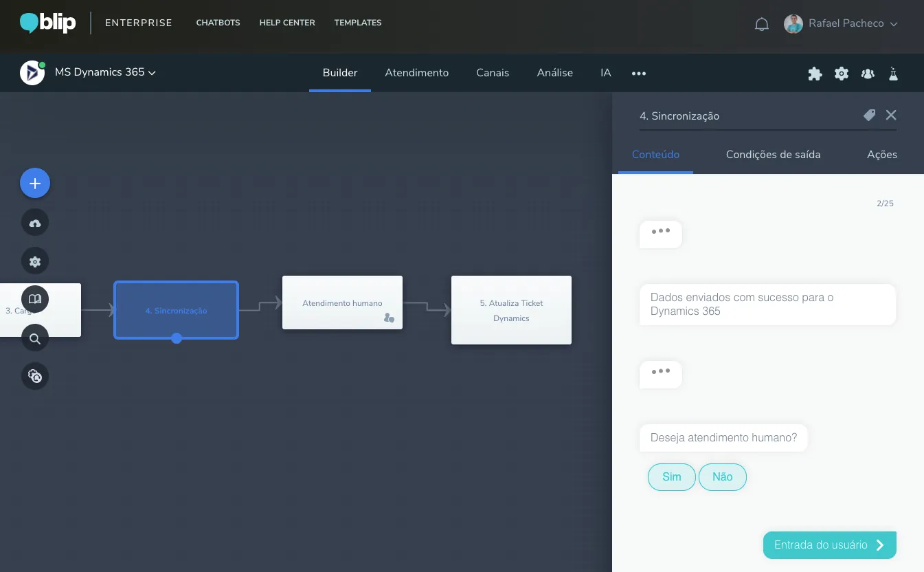Expand the MS Dynamics 365 bot selector
Screen dimensions: 924x572
pyautogui.click(x=105, y=72)
